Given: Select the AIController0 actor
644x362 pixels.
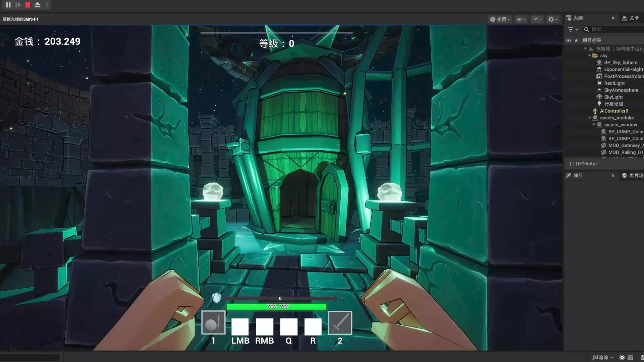Looking at the screenshot, I should pyautogui.click(x=614, y=111).
